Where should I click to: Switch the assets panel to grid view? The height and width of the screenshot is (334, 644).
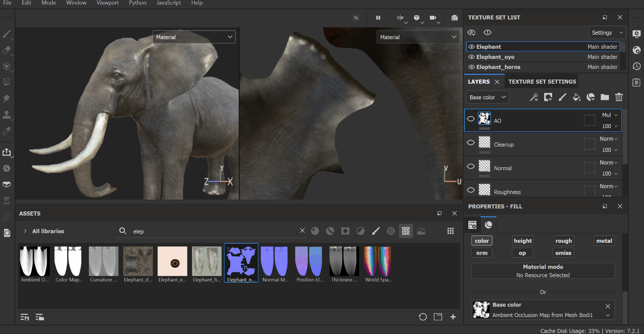click(450, 231)
